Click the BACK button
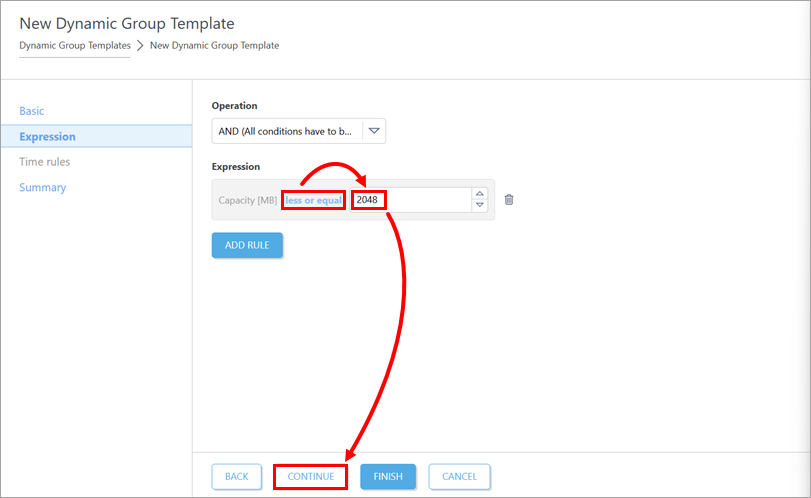The image size is (811, 498). click(x=237, y=477)
